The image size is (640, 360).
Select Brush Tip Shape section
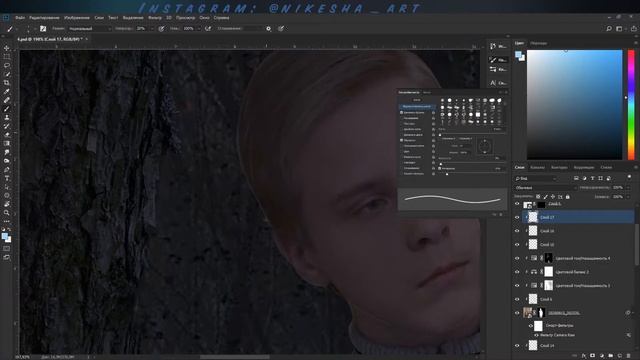[417, 107]
